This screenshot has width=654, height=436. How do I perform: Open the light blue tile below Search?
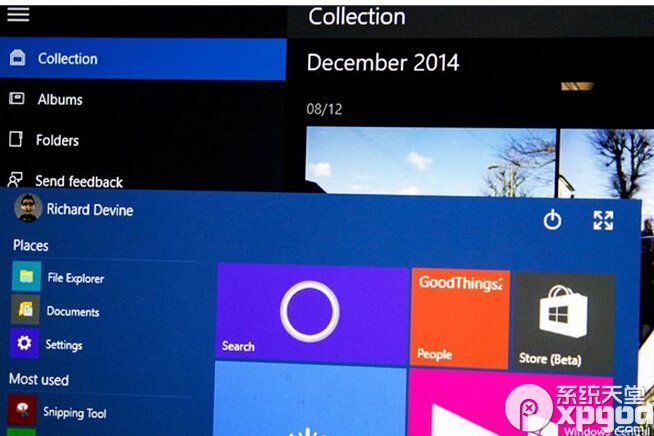pos(310,399)
